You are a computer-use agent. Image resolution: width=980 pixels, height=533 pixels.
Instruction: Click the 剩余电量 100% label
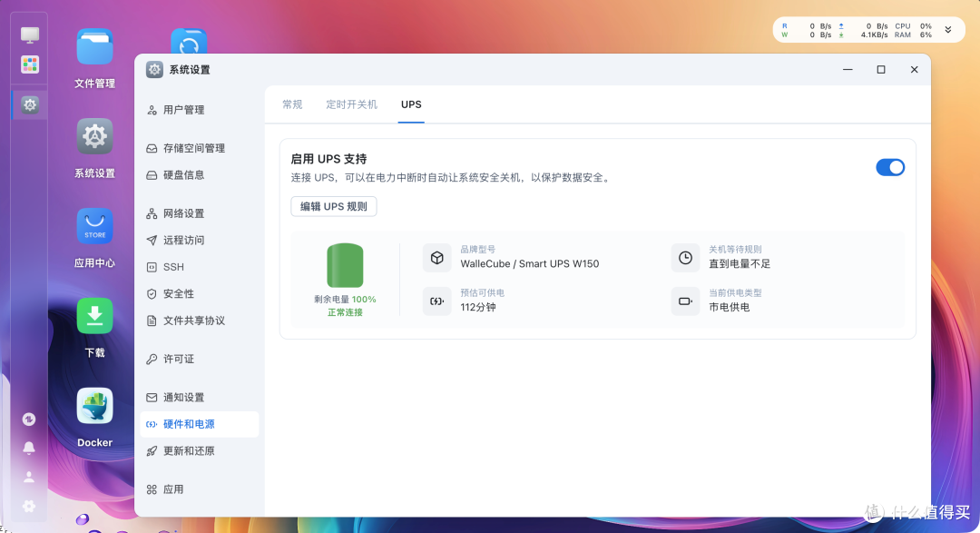pos(345,299)
